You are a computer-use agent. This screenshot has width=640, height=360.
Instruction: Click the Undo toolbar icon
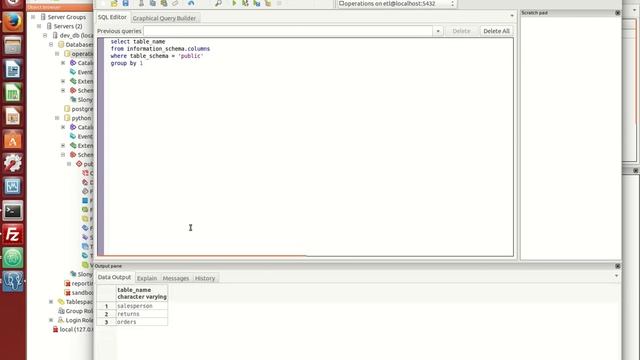tap(191, 3)
